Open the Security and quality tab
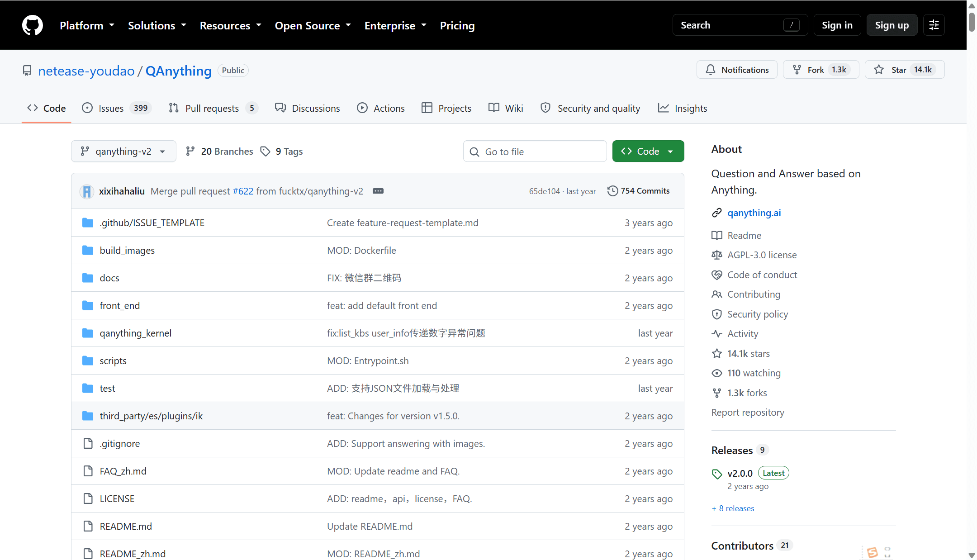This screenshot has width=977, height=560. coord(590,109)
